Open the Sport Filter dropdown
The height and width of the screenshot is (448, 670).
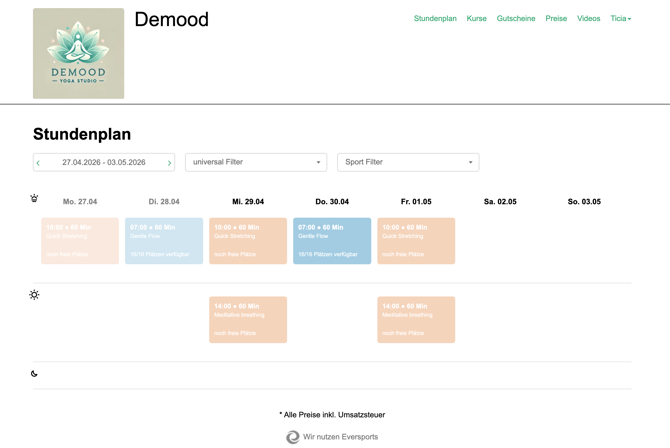pyautogui.click(x=408, y=162)
